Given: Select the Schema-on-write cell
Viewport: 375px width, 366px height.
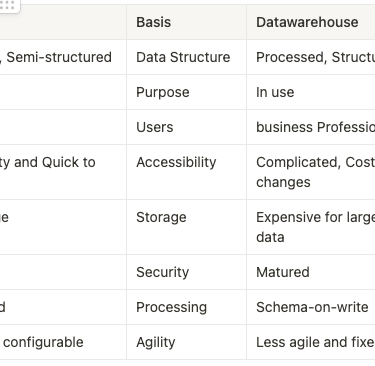Looking at the screenshot, I should [311, 307].
